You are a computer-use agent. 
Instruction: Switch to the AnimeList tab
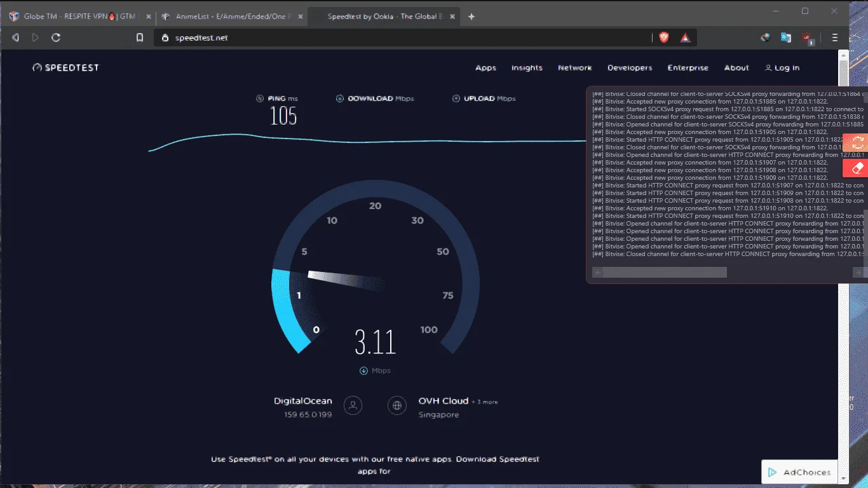click(231, 17)
